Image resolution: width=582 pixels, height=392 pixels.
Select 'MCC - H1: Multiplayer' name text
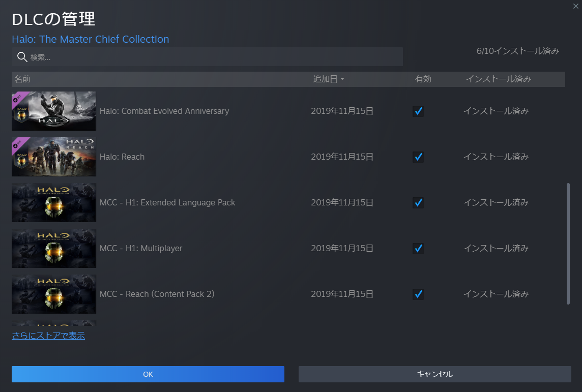[x=141, y=248]
